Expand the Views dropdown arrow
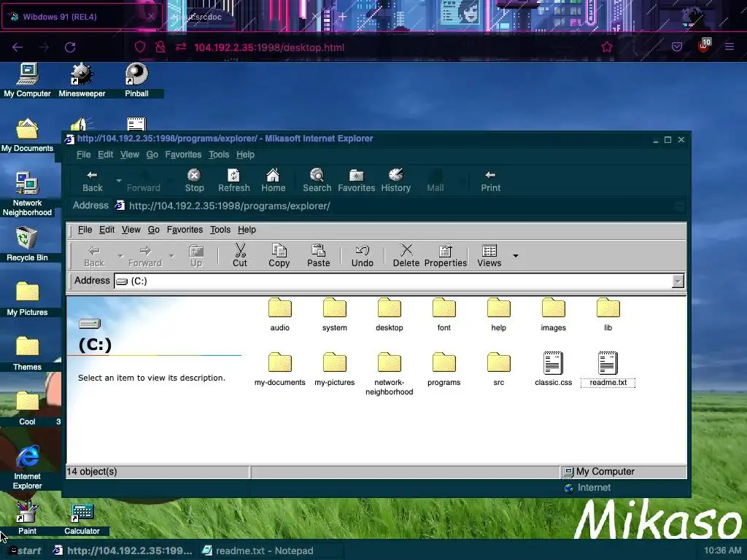Viewport: 747px width, 560px height. [x=516, y=256]
